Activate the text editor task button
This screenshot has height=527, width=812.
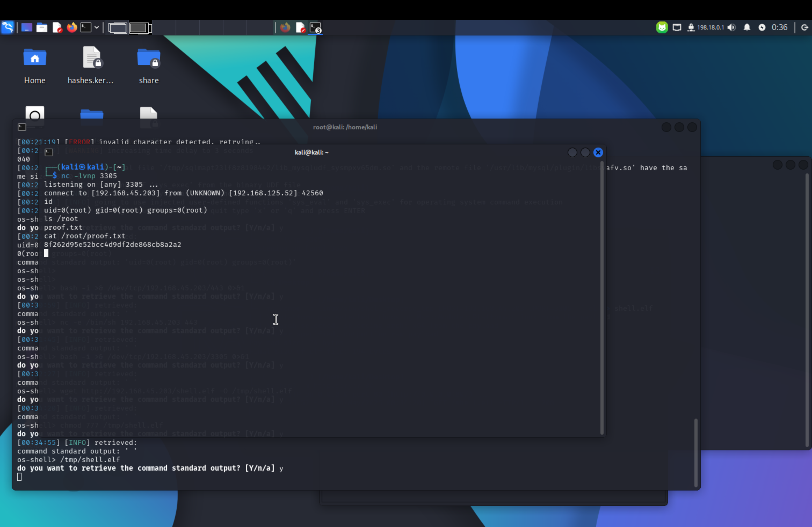[x=300, y=27]
